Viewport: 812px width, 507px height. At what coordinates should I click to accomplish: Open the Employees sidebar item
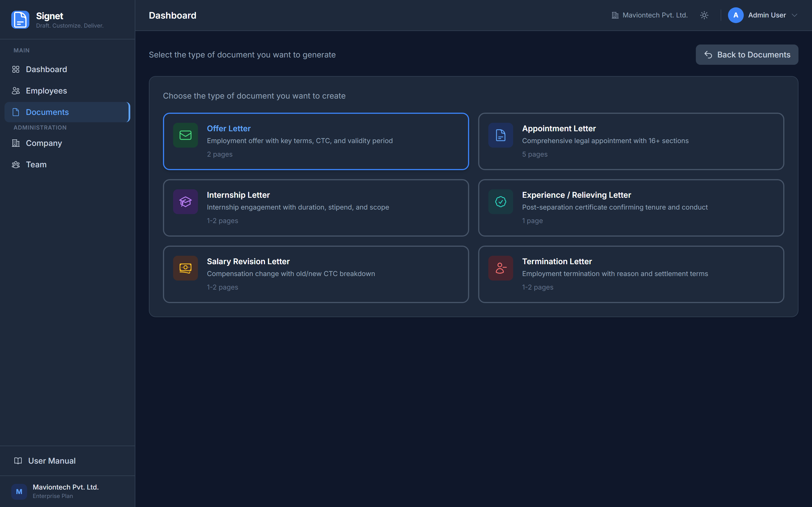(x=46, y=91)
